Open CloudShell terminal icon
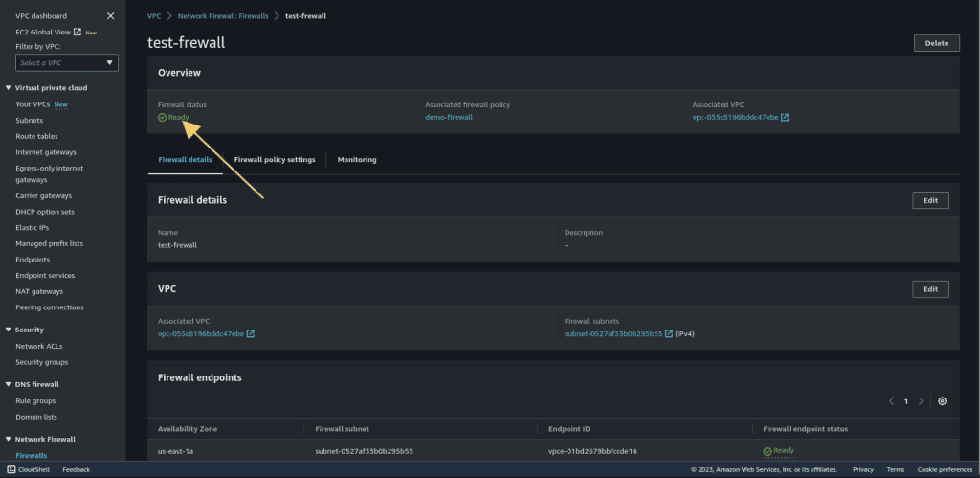The height and width of the screenshot is (478, 980). (11, 470)
